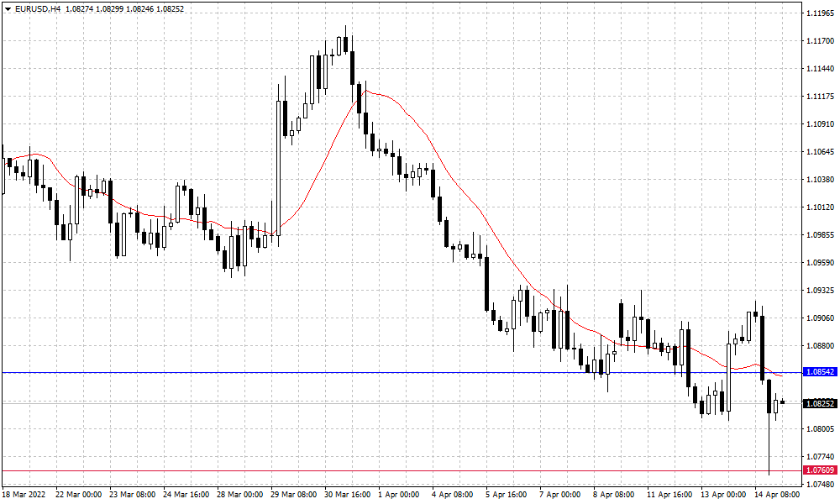Open the chart menu triangle beside EURUSD,H4
This screenshot has width=840, height=504.
[8, 9]
